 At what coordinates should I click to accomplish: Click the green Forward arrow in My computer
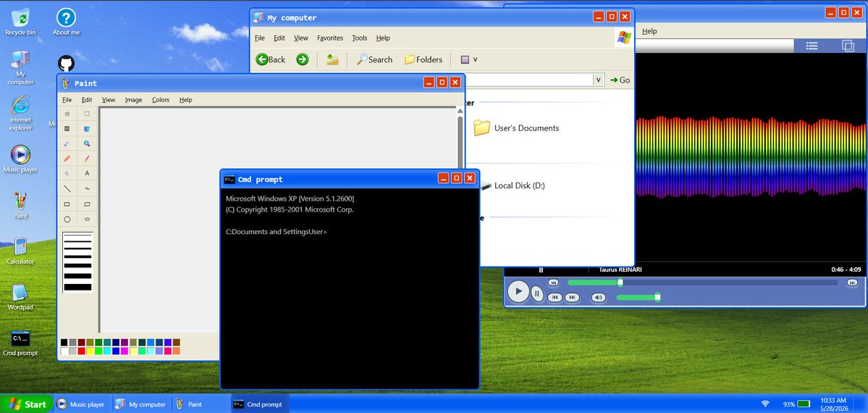coord(303,59)
